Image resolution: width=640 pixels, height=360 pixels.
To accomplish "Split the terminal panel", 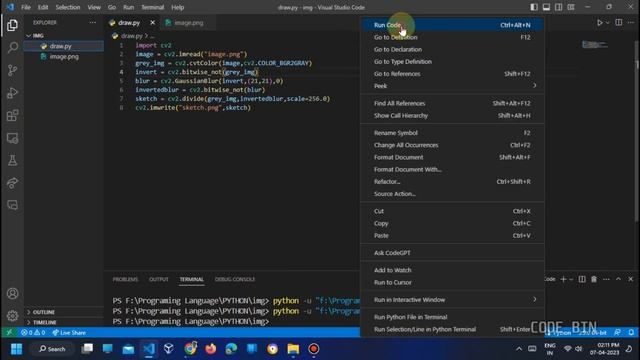I will [x=582, y=279].
